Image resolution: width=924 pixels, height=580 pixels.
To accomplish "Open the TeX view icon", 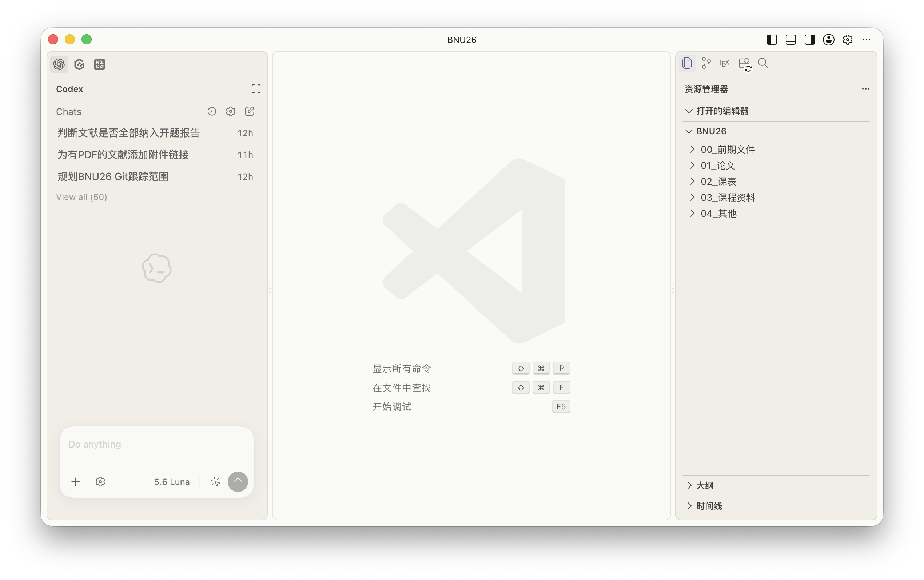I will [724, 63].
